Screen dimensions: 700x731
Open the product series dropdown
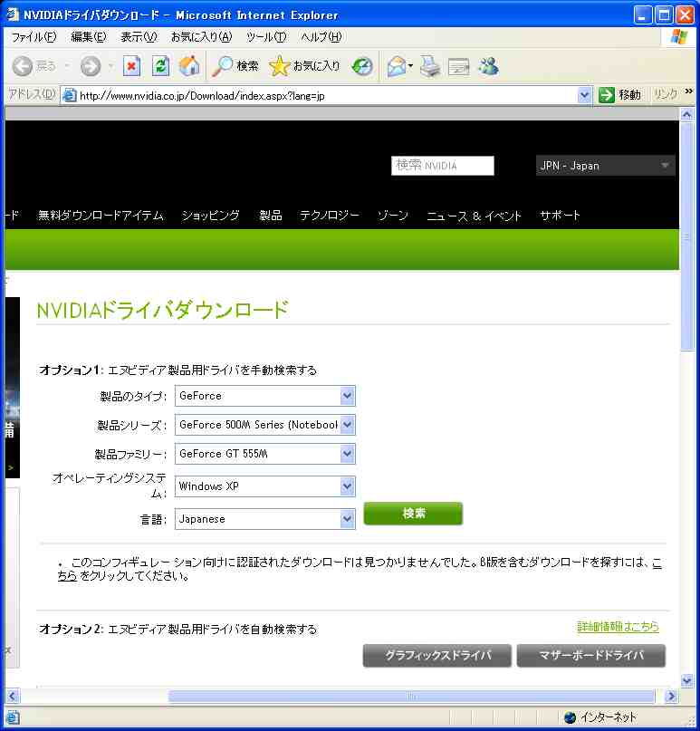coord(347,425)
